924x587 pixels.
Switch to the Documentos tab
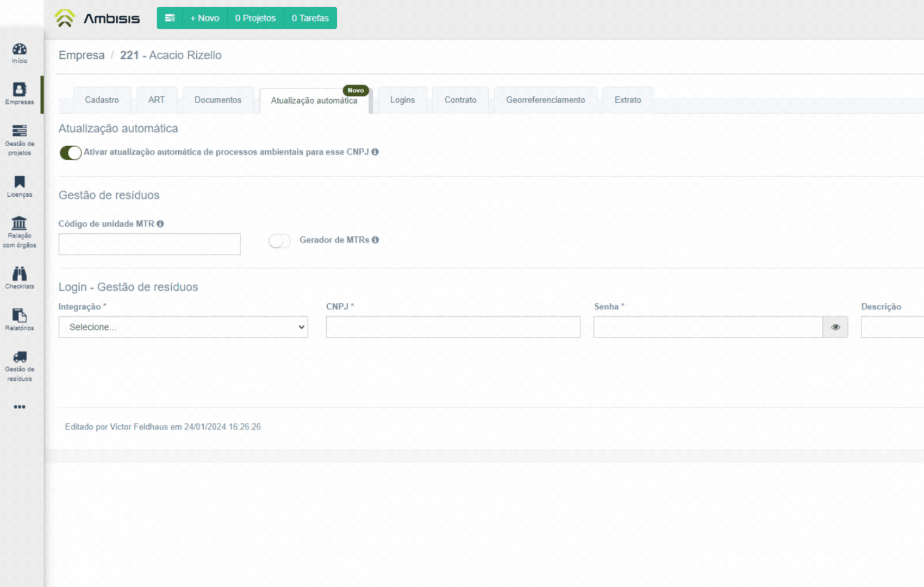[218, 100]
